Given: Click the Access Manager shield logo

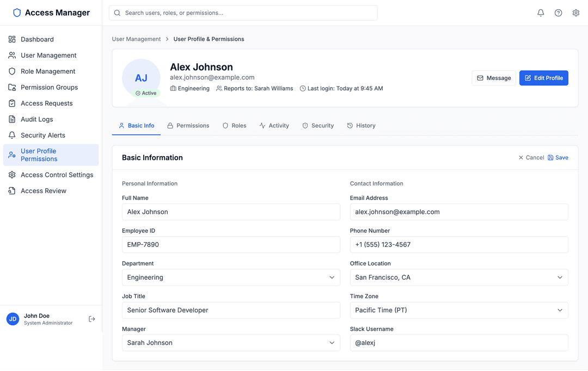Looking at the screenshot, I should (x=16, y=12).
